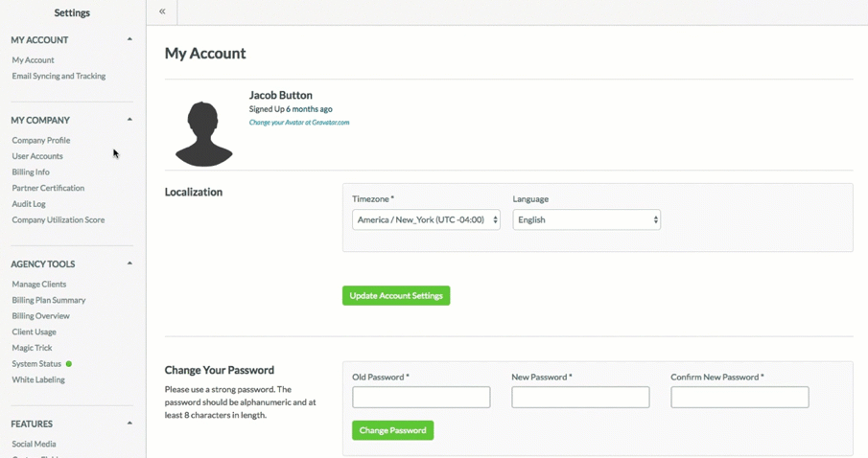Open User Accounts in sidebar
The width and height of the screenshot is (868, 458).
click(x=37, y=156)
